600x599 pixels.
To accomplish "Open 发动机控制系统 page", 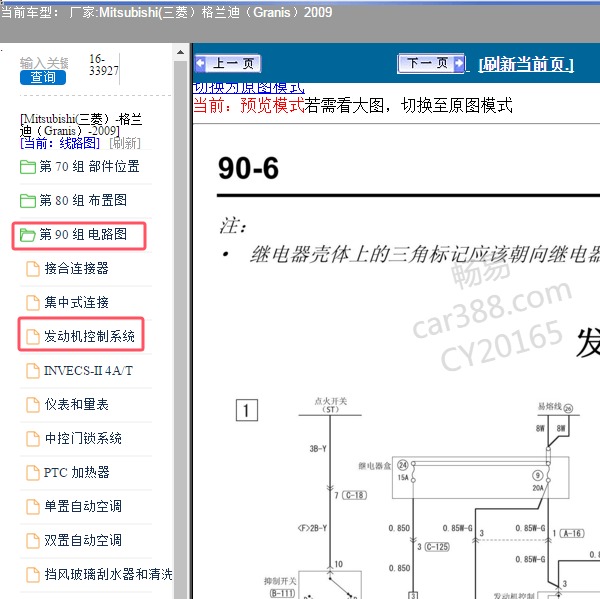I will [x=89, y=336].
